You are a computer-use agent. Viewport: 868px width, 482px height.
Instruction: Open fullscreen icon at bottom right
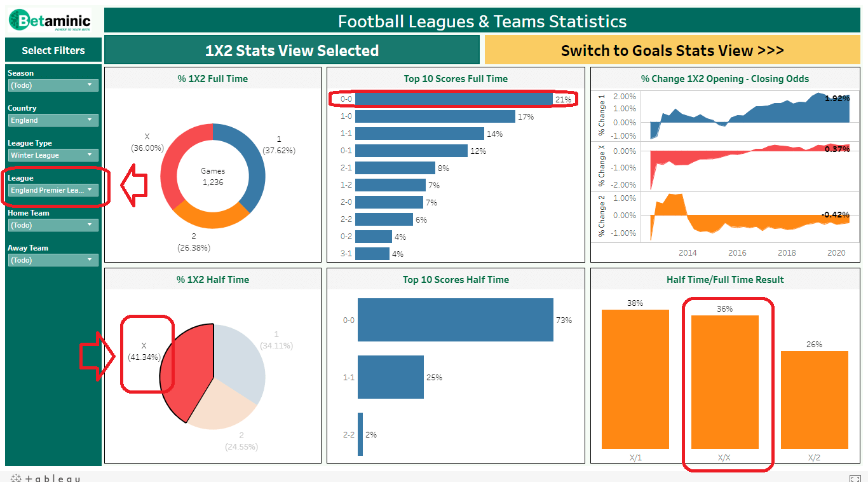pos(855,479)
